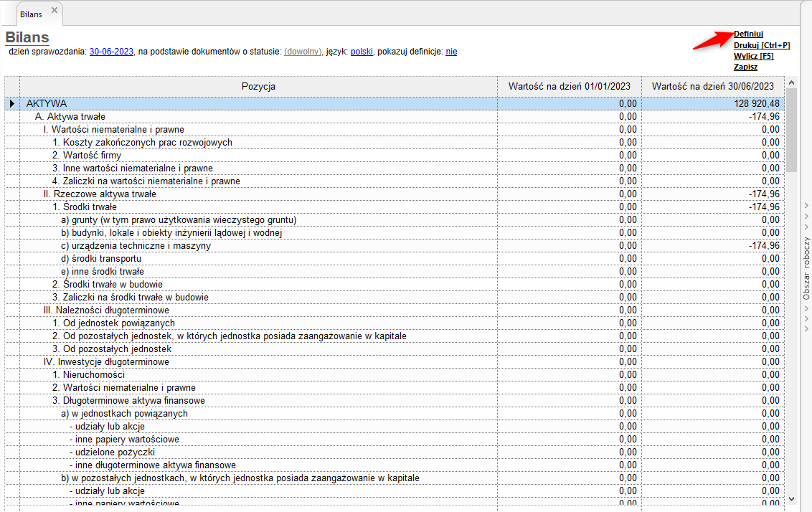Click the Wartość na dzień 01/01/2023 header
The height and width of the screenshot is (512, 812).
pos(570,86)
